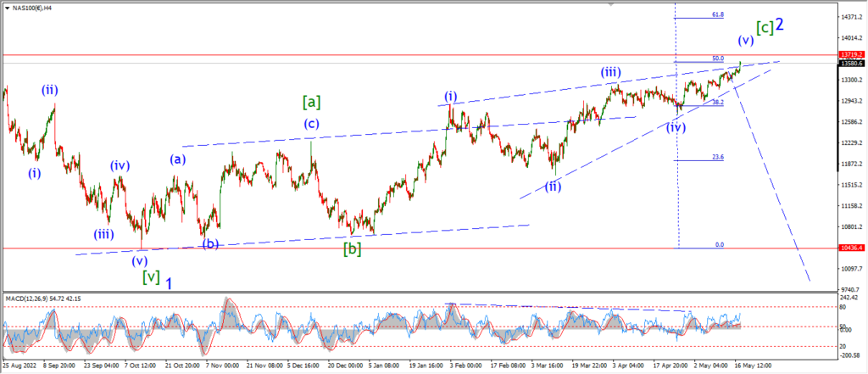Click the 242.42 MACD scale value
Image resolution: width=868 pixels, height=374 pixels.
[x=849, y=298]
